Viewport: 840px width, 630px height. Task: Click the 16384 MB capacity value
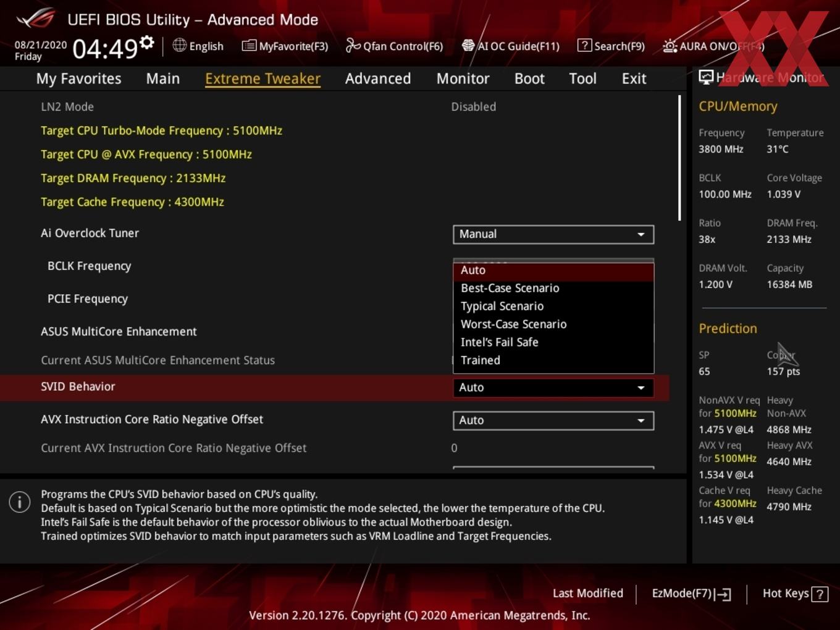point(789,284)
